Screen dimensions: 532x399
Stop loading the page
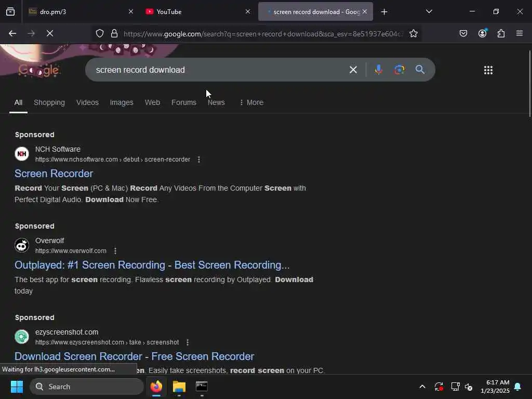pyautogui.click(x=50, y=33)
